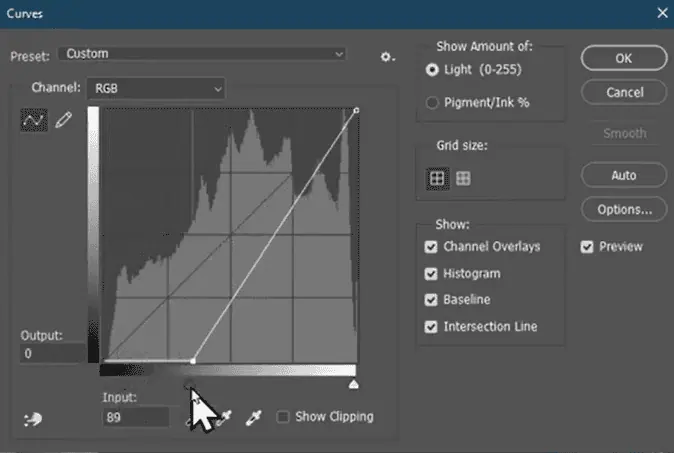Click the white point slider triangle
The height and width of the screenshot is (453, 674).
click(x=353, y=384)
